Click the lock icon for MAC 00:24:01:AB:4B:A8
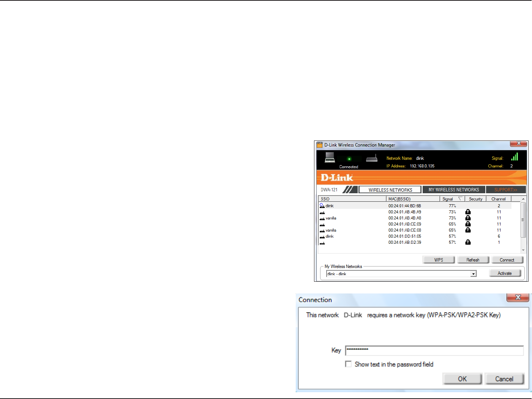The image size is (532, 399). coord(468,218)
